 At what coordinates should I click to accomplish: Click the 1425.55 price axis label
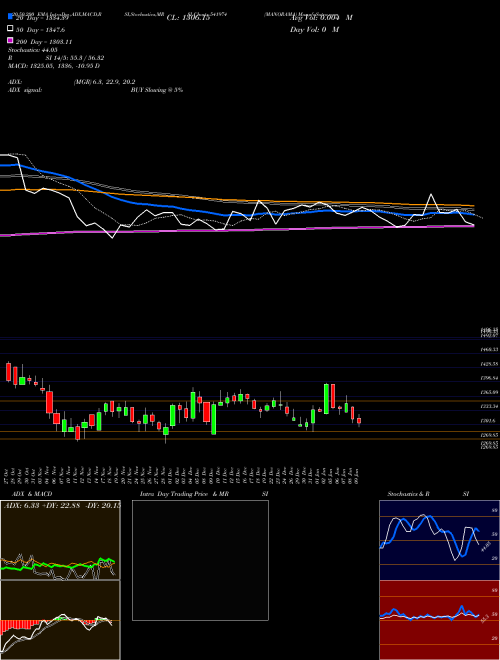[489, 364]
